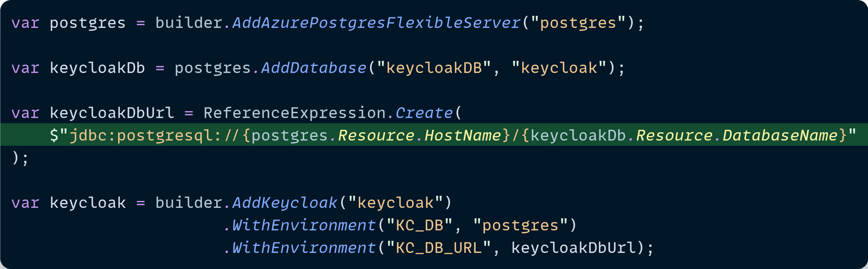Click the keycloakDb variable declaration name
868x269 pixels.
tap(97, 68)
